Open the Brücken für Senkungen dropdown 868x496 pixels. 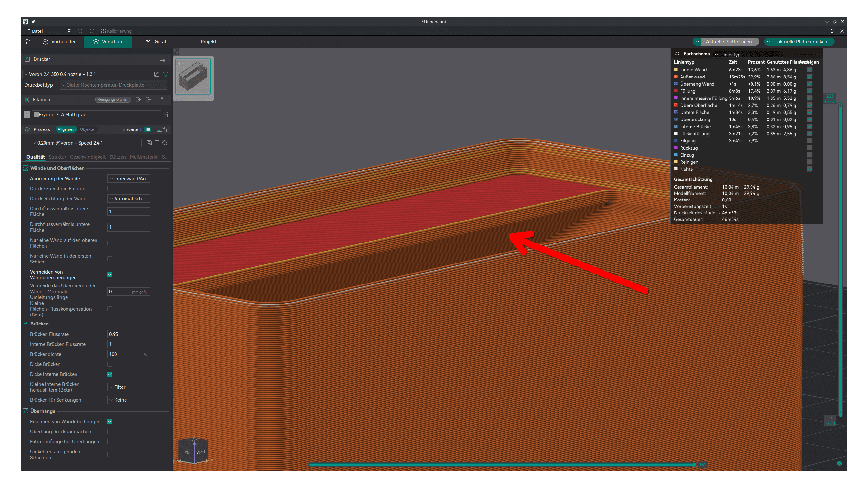[129, 400]
